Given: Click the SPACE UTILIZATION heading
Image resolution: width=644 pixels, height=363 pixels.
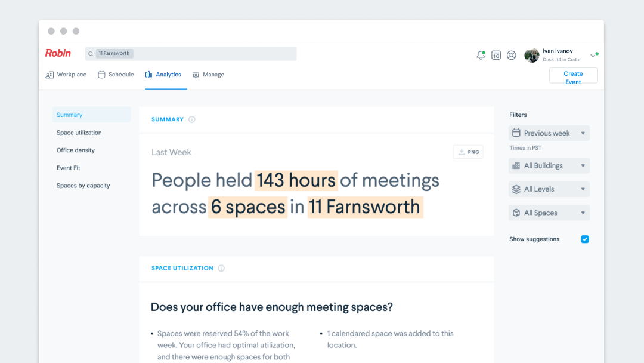Looking at the screenshot, I should (182, 268).
